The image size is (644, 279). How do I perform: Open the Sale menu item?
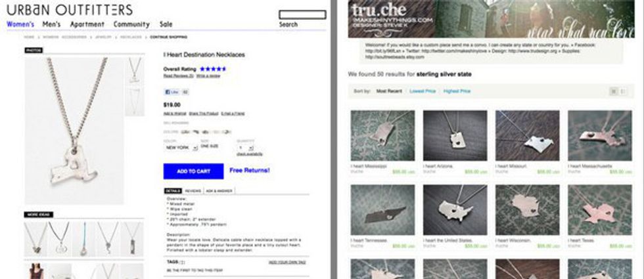click(166, 24)
